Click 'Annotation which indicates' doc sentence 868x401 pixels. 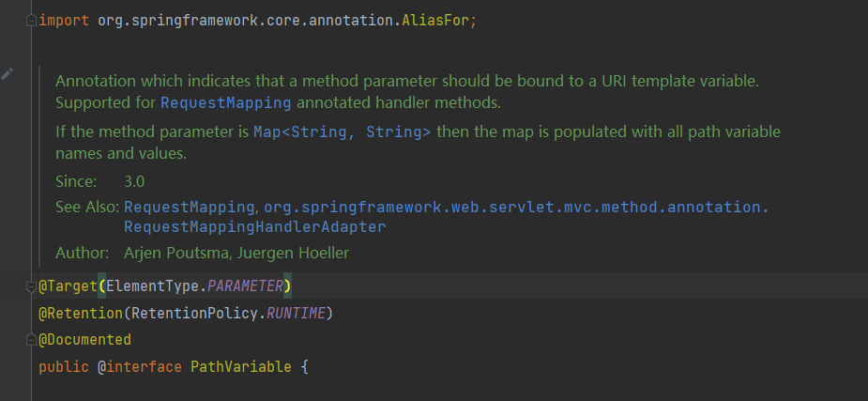coord(407,82)
